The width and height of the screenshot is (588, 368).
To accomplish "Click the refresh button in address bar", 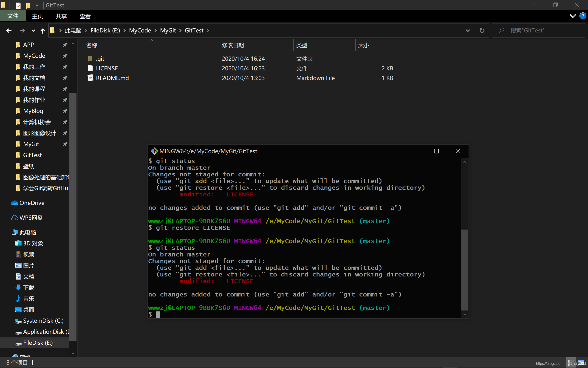I will pyautogui.click(x=482, y=30).
